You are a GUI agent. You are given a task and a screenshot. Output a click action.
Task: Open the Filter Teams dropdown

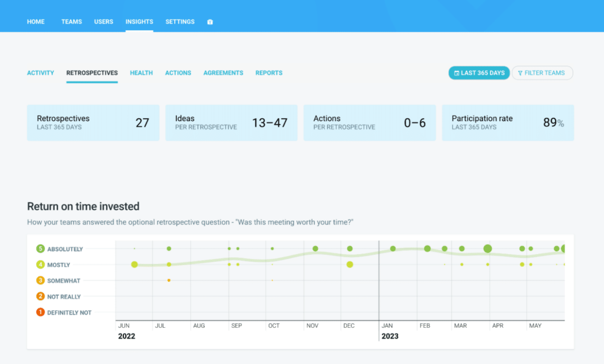(542, 73)
